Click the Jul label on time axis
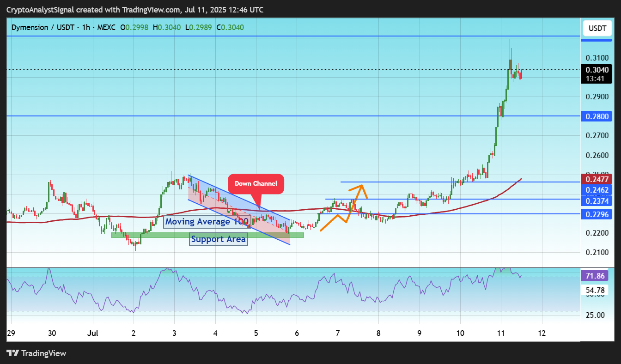 point(93,333)
